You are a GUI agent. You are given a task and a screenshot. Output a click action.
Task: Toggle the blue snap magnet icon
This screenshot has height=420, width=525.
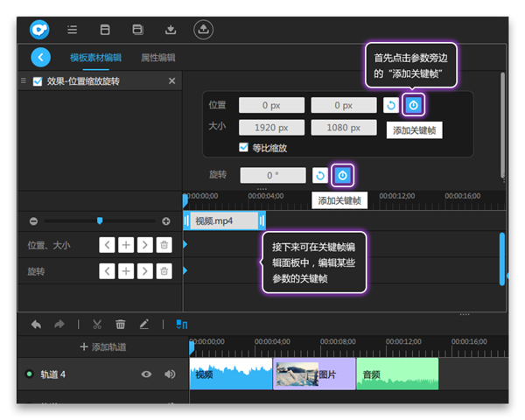coord(182,325)
